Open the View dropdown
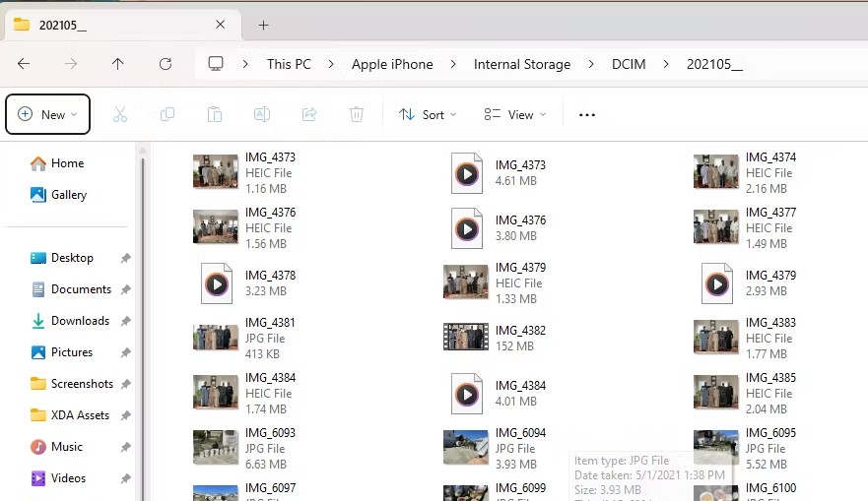The height and width of the screenshot is (501, 868). point(515,114)
